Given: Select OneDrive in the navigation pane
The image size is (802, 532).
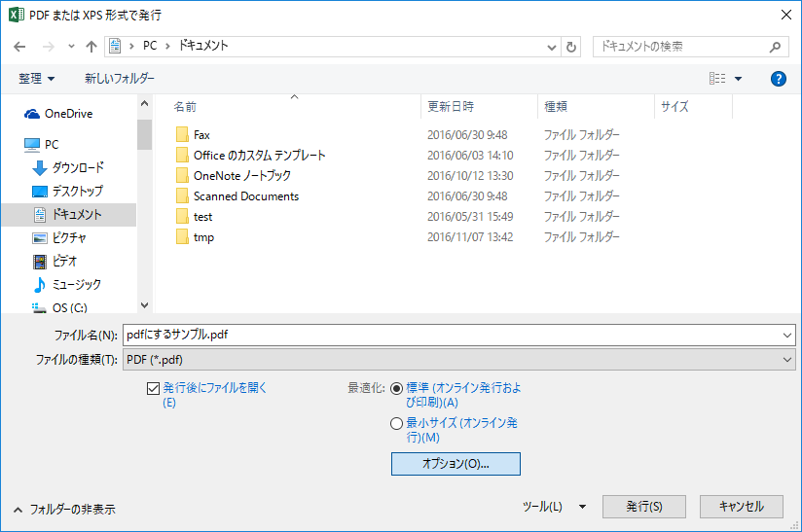Looking at the screenshot, I should point(58,114).
